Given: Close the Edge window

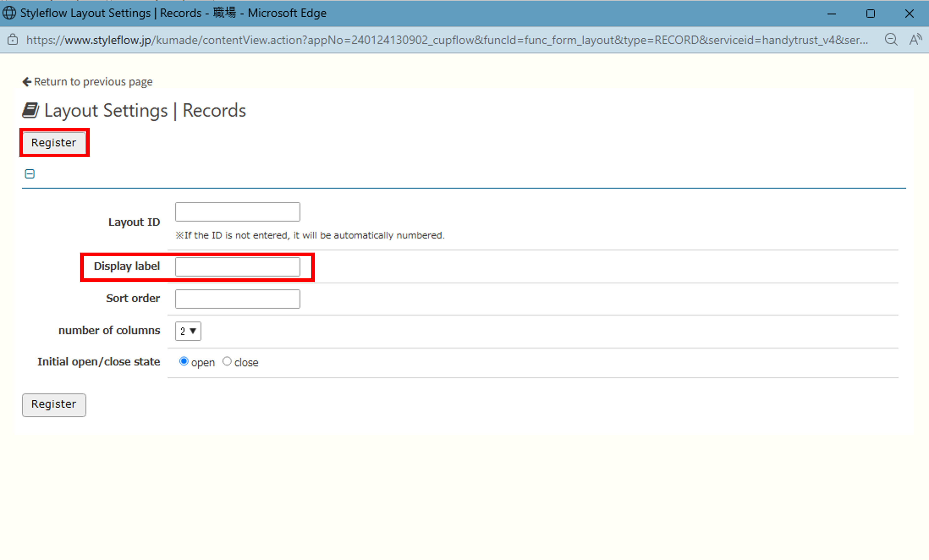Looking at the screenshot, I should click(909, 14).
